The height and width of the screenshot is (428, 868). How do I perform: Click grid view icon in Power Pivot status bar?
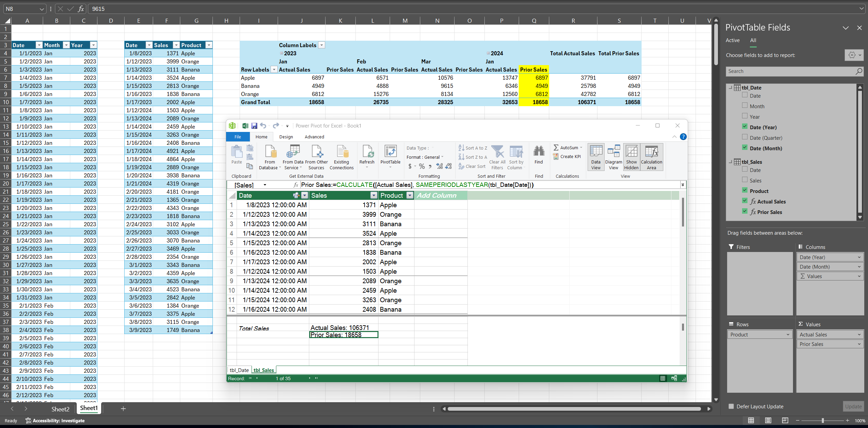coord(663,378)
